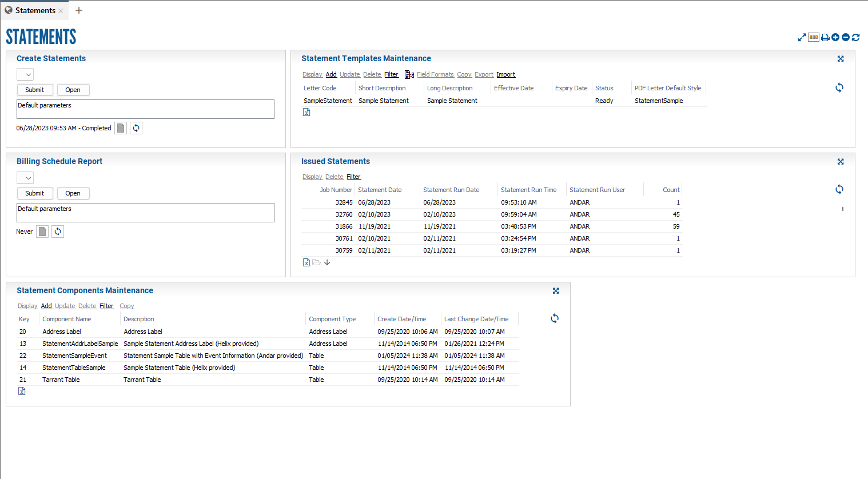Select the Statements tab
The image size is (868, 479).
pos(35,10)
